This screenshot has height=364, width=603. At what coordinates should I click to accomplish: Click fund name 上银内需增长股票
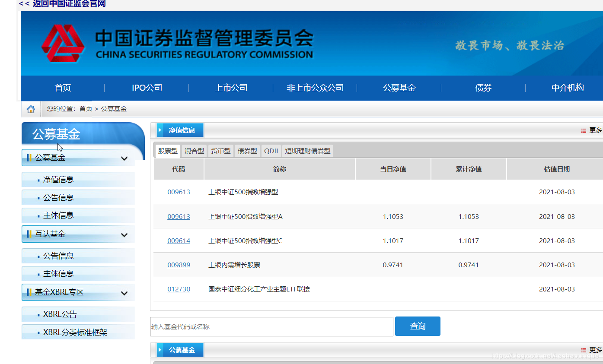(x=234, y=265)
